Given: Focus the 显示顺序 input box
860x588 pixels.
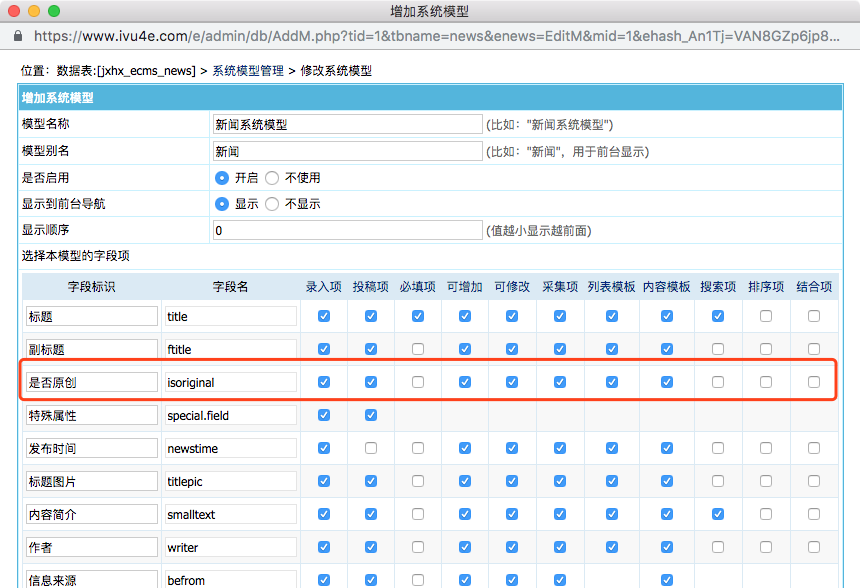Looking at the screenshot, I should (x=347, y=231).
